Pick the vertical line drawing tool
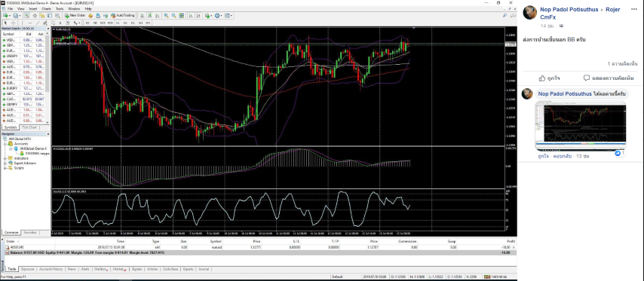 point(22,23)
